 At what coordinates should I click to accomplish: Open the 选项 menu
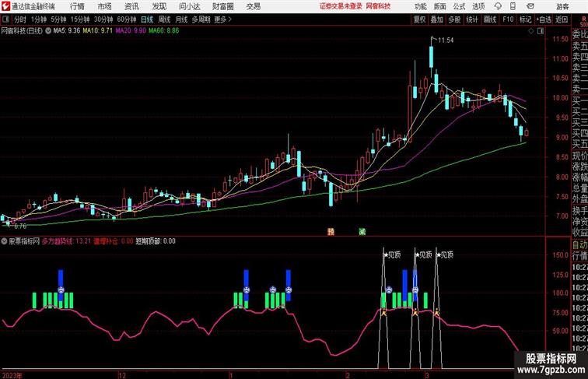(x=478, y=6)
